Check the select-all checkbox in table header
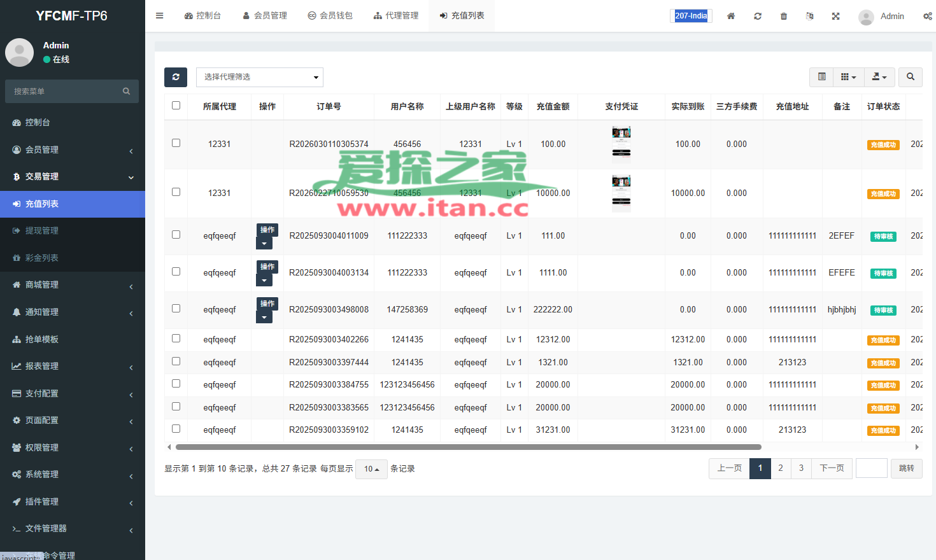 pyautogui.click(x=176, y=106)
